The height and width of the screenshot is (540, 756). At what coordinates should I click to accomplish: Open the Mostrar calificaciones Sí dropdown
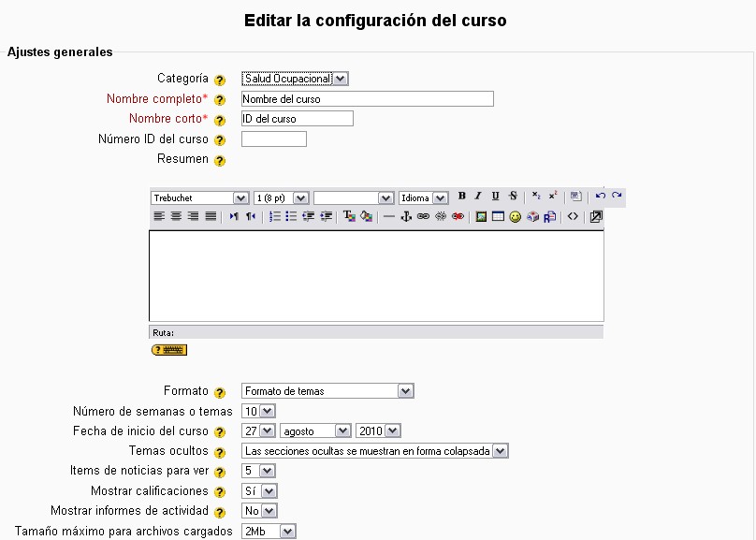point(260,491)
